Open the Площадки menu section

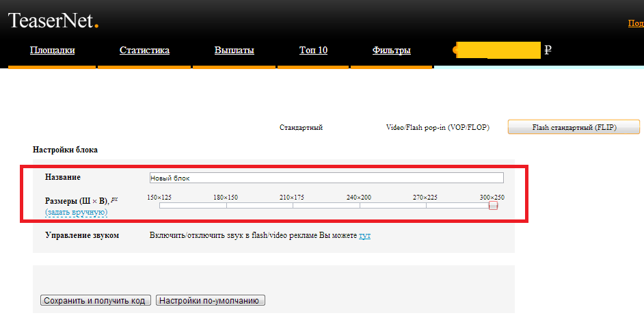point(52,50)
